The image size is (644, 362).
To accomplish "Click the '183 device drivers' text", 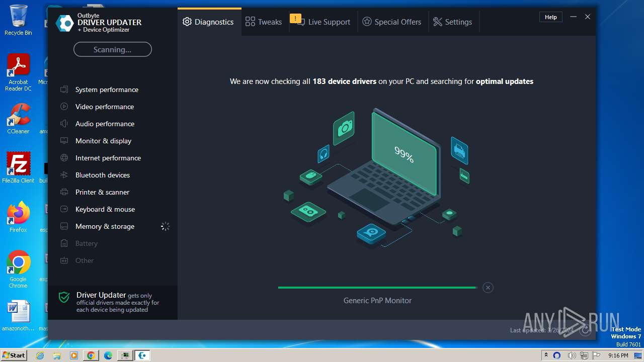I will 345,81.
